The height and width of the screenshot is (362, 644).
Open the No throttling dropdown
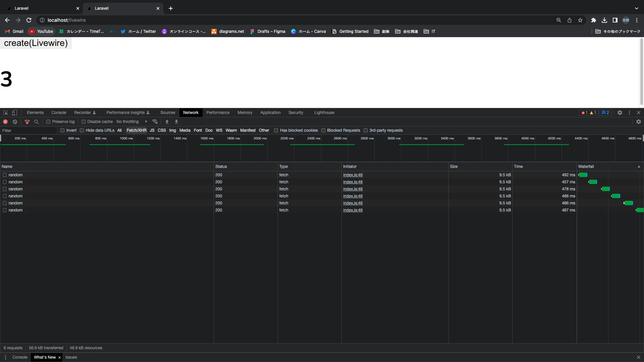click(132, 122)
